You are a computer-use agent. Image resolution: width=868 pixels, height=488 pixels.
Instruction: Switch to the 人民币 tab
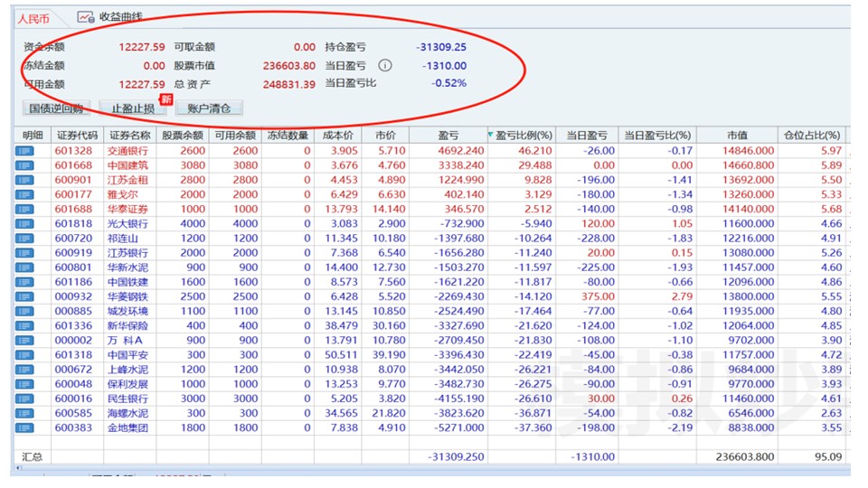pyautogui.click(x=33, y=19)
